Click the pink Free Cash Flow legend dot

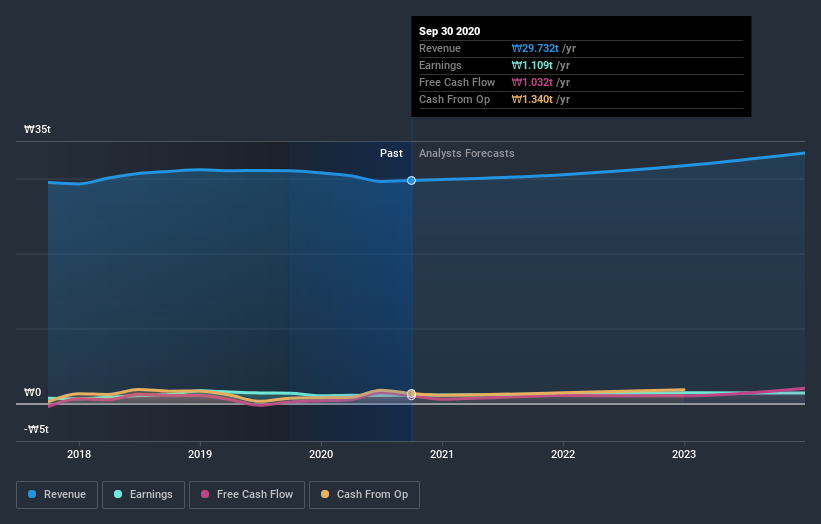205,494
